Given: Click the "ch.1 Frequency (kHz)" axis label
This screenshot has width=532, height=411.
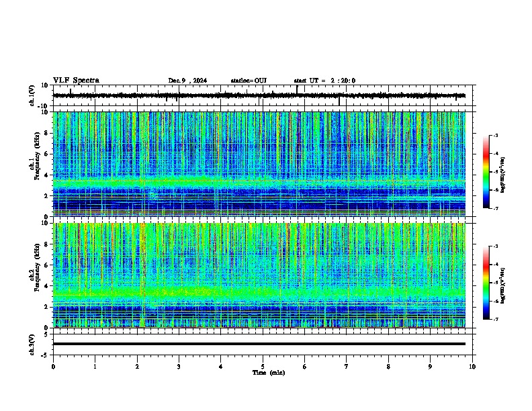Looking at the screenshot, I should click(34, 156).
